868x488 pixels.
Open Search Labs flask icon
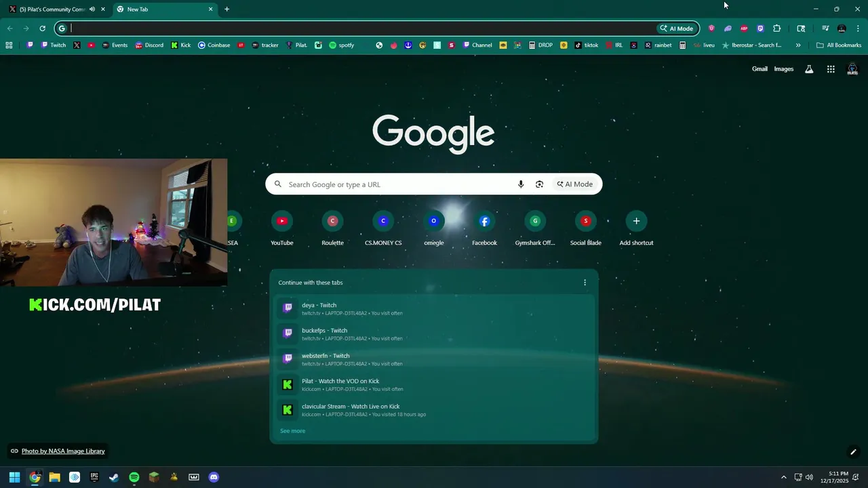(809, 69)
